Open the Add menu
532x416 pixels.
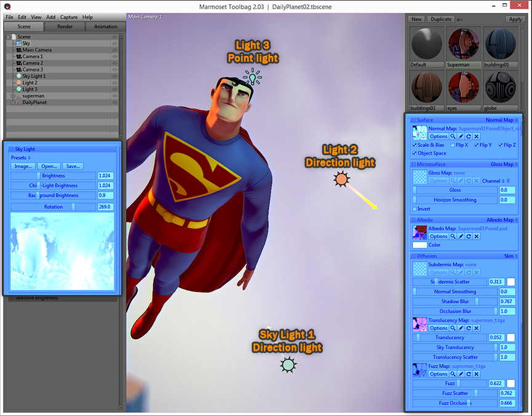tap(51, 17)
